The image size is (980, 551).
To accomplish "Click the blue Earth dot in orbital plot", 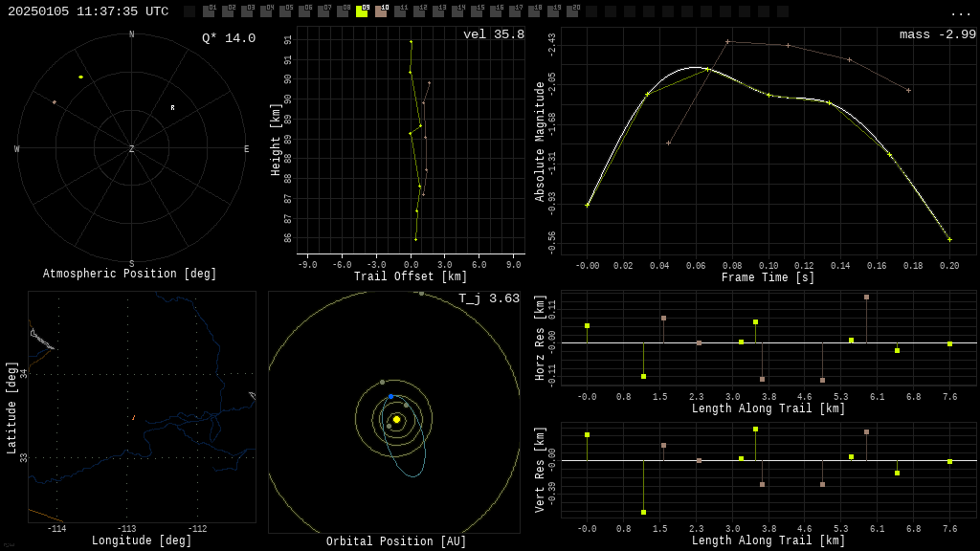I will [391, 397].
